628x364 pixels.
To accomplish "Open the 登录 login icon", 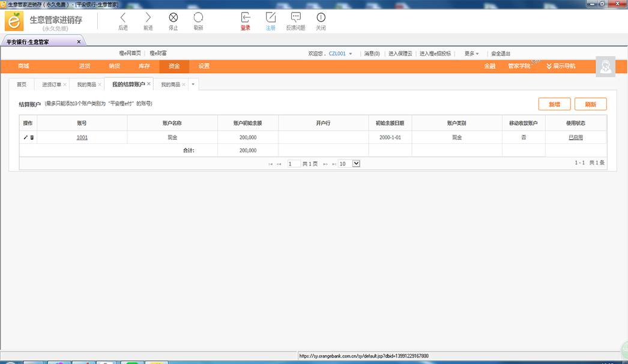I will click(246, 17).
